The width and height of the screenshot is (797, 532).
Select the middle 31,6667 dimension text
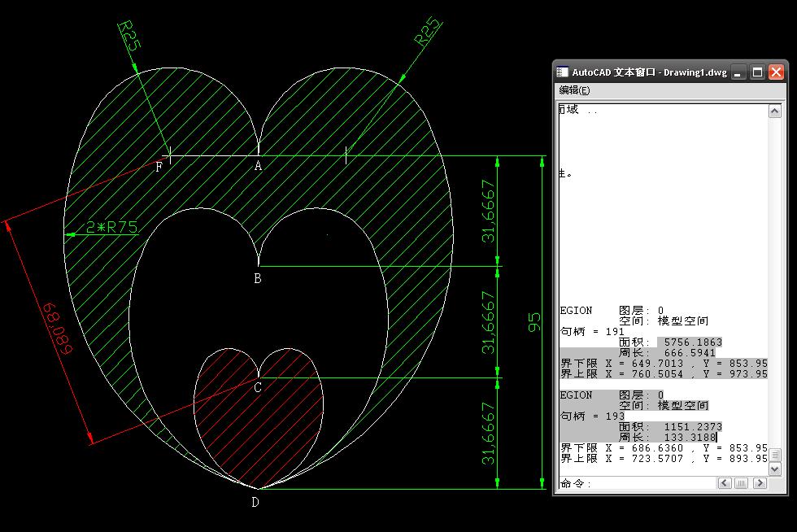point(488,322)
